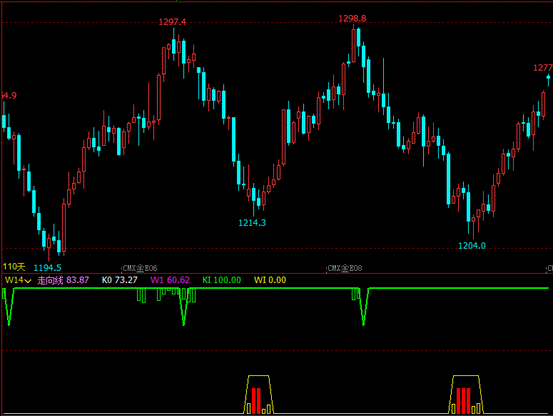Select the K0 73.27 indicator value
The width and height of the screenshot is (553, 416).
(x=120, y=280)
